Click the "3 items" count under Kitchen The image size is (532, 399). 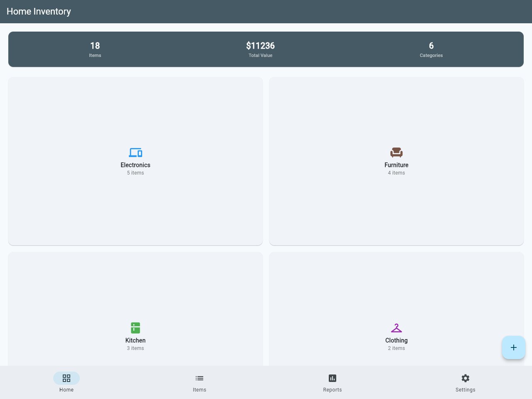135,348
